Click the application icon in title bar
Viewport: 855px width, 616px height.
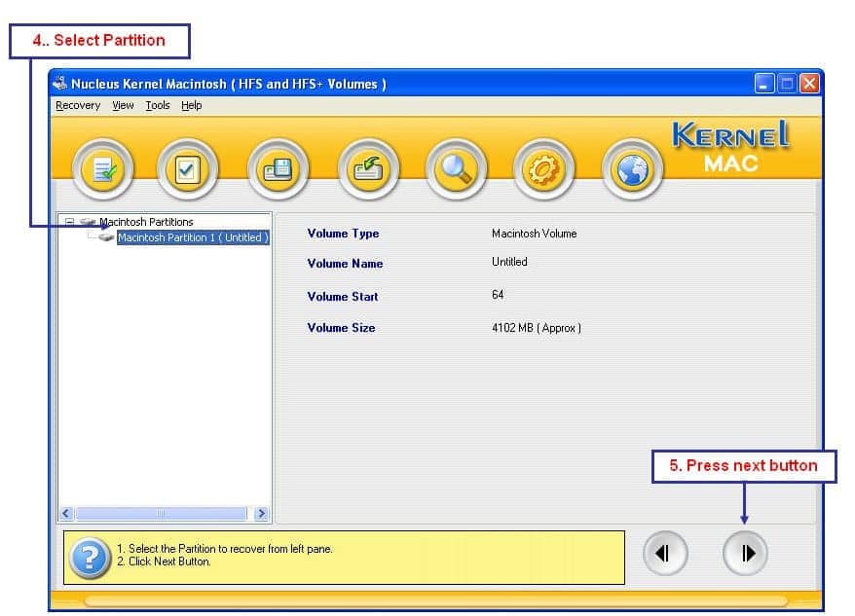(x=60, y=83)
